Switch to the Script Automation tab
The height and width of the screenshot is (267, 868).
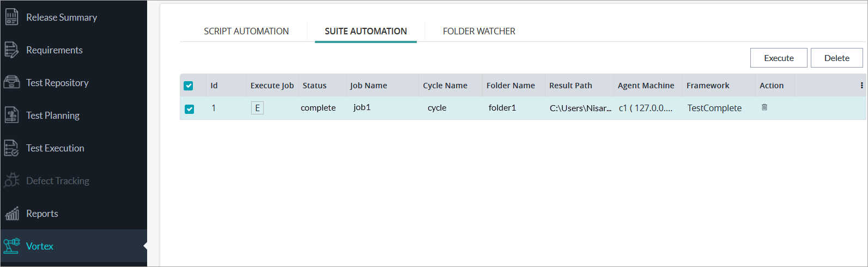[246, 31]
